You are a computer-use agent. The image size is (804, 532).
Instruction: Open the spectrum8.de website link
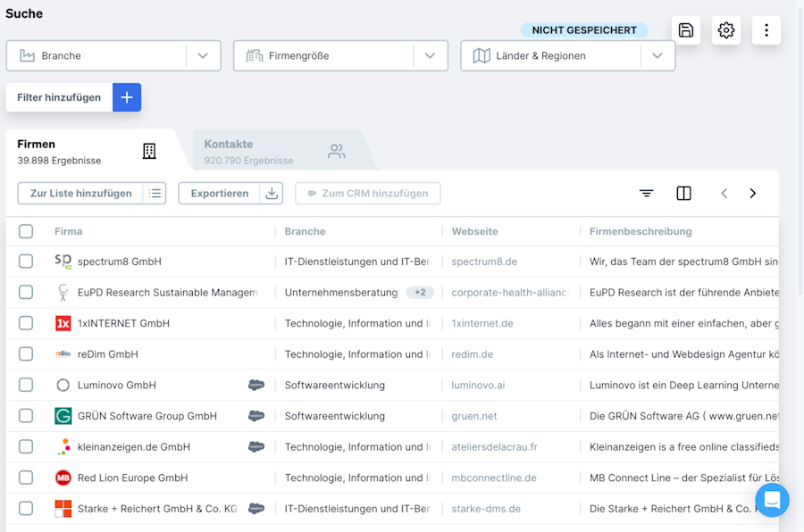pyautogui.click(x=484, y=262)
